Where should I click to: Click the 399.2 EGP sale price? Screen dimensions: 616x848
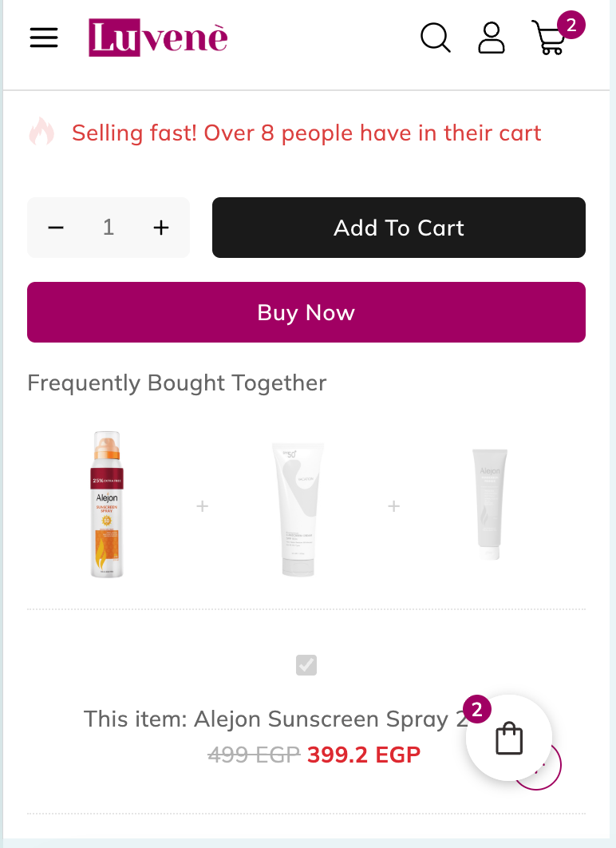click(363, 754)
